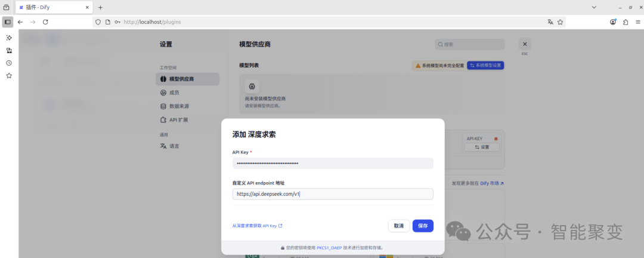Open the browser extensions puzzle icon
This screenshot has height=258, width=644.
pyautogui.click(x=626, y=22)
